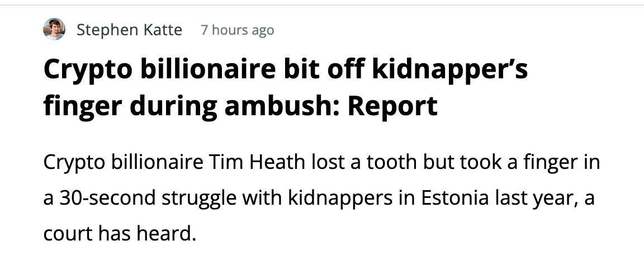This screenshot has width=644, height=264.
Task: Open the Stephen Katte author name link
Action: click(129, 30)
